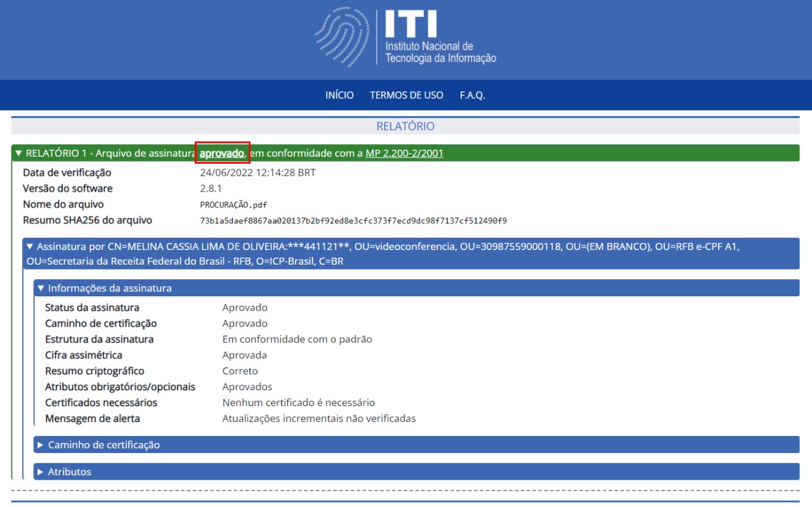The height and width of the screenshot is (507, 812).
Task: Click the underlined 'aprovado' link
Action: [x=222, y=153]
